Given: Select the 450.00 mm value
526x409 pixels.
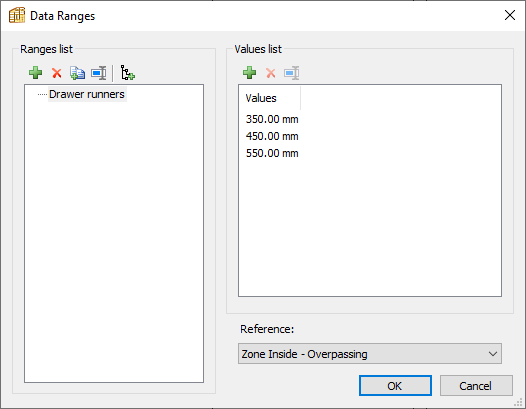Looking at the screenshot, I should [x=272, y=136].
